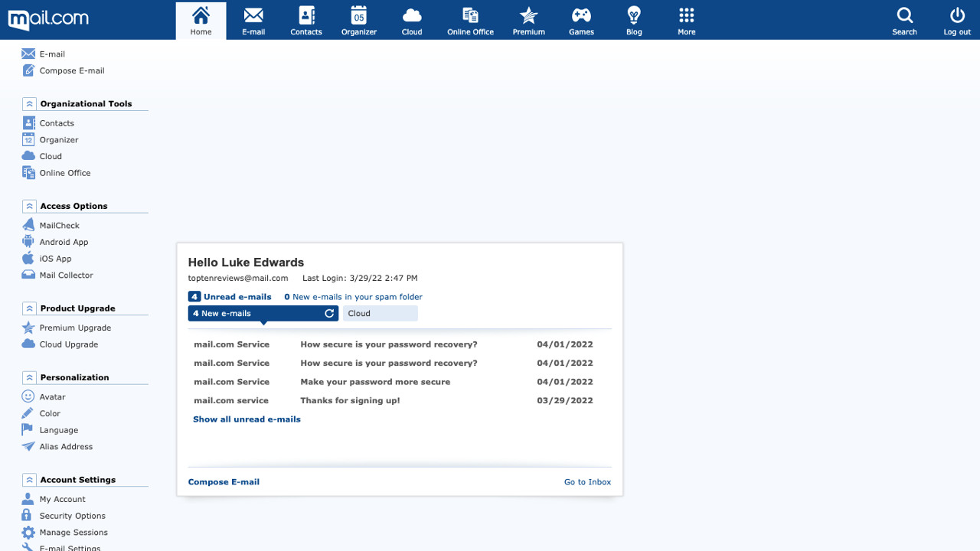Viewport: 980px width, 551px height.
Task: Open Games controller in top navigation
Action: click(582, 21)
